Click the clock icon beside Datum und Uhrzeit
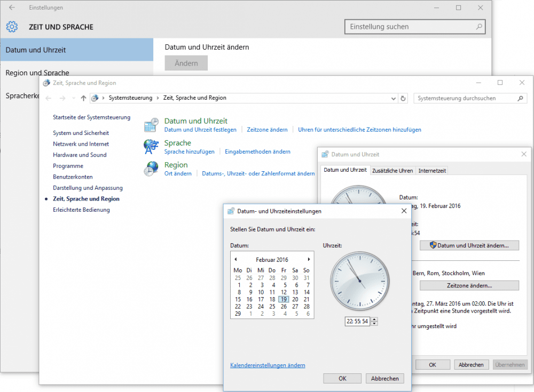The width and height of the screenshot is (534, 392). [x=151, y=124]
